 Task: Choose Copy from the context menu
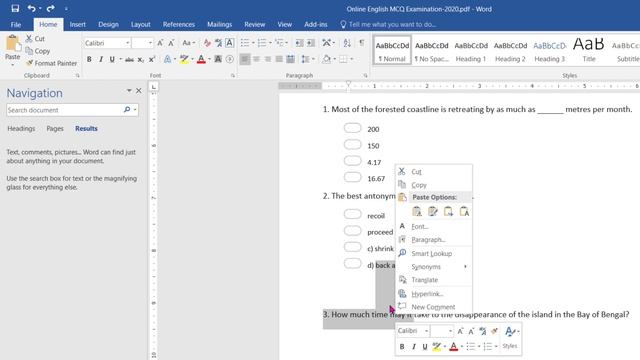pyautogui.click(x=434, y=185)
